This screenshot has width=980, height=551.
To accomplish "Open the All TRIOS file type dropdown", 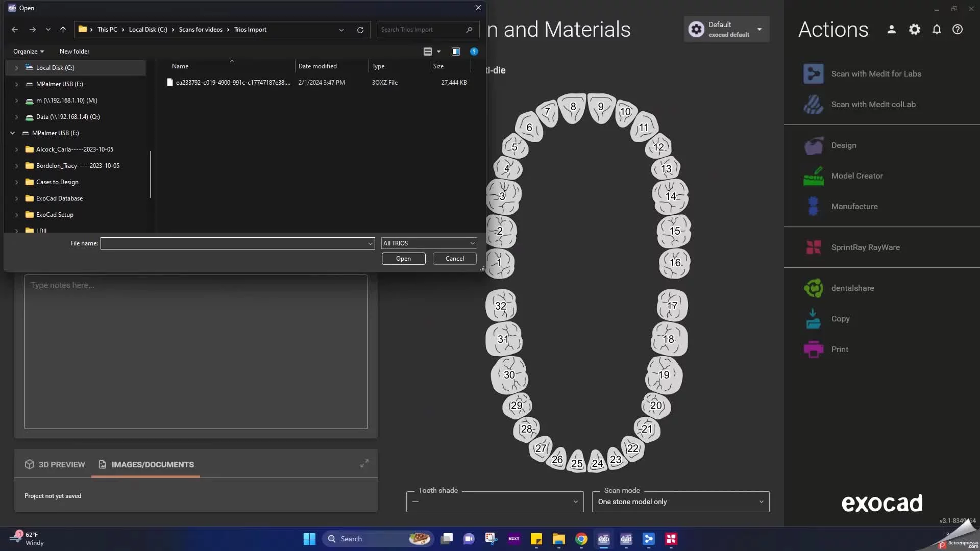I will 429,243.
